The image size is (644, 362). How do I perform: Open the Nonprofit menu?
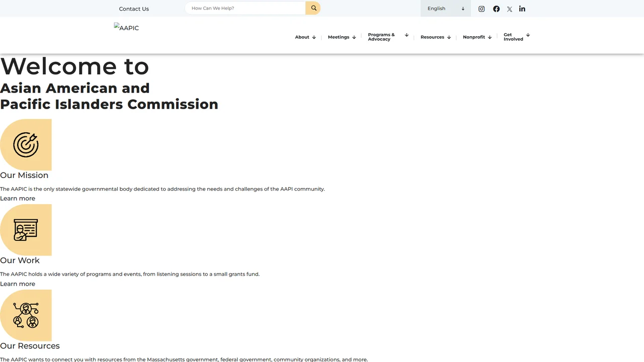coord(474,37)
